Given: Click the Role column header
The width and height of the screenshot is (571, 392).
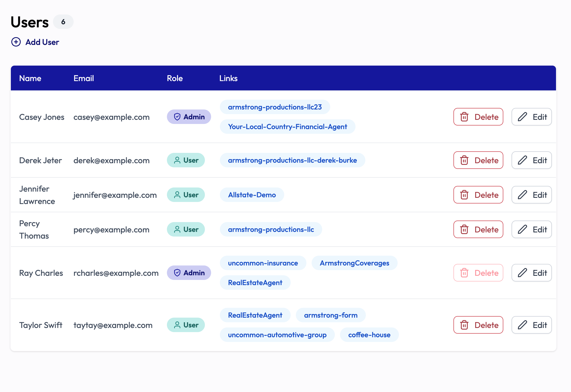Looking at the screenshot, I should coord(175,79).
